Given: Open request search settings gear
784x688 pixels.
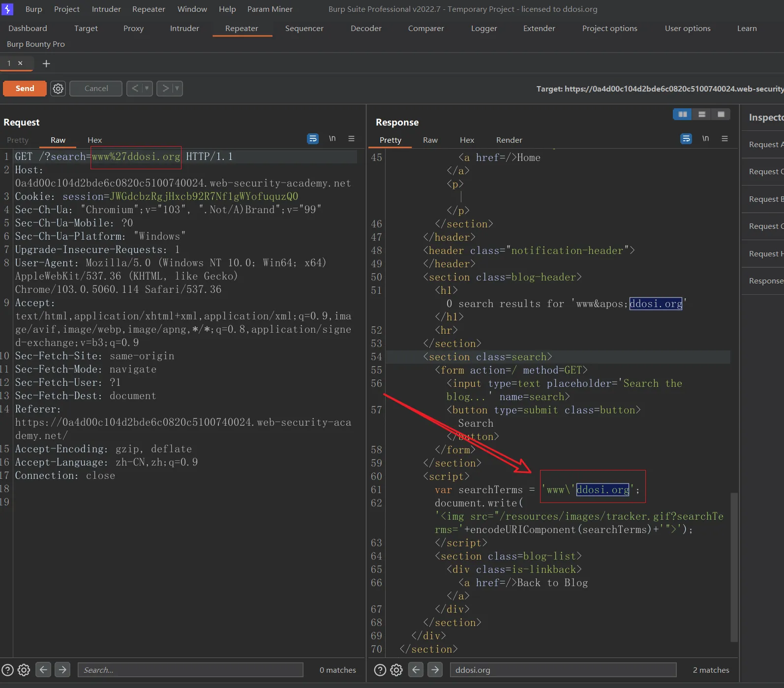Looking at the screenshot, I should click(x=24, y=670).
